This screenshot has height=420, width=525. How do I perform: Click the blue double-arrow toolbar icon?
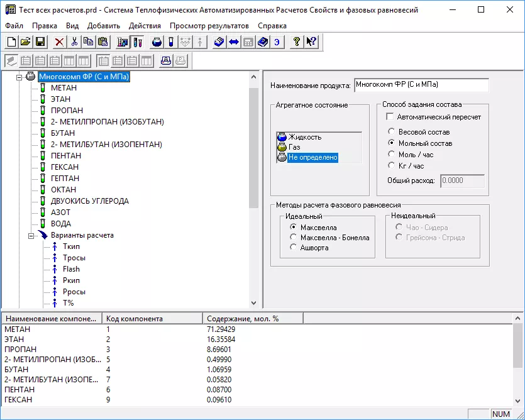tap(234, 42)
